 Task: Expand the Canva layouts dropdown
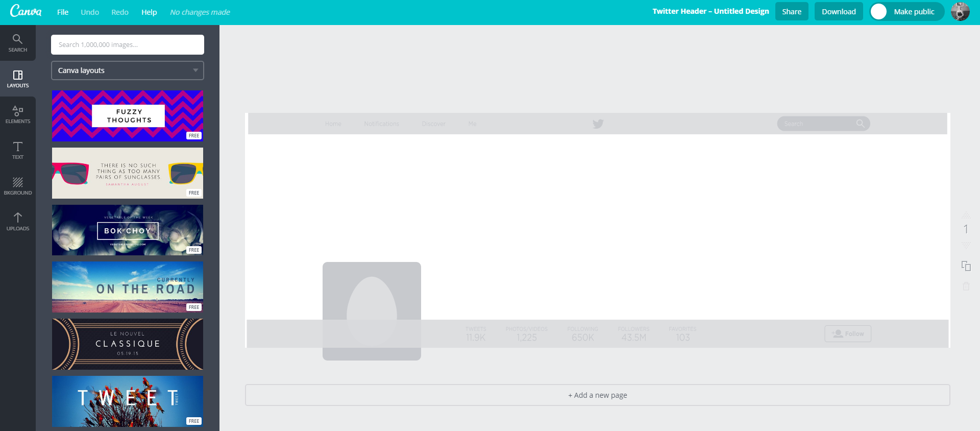(x=128, y=70)
